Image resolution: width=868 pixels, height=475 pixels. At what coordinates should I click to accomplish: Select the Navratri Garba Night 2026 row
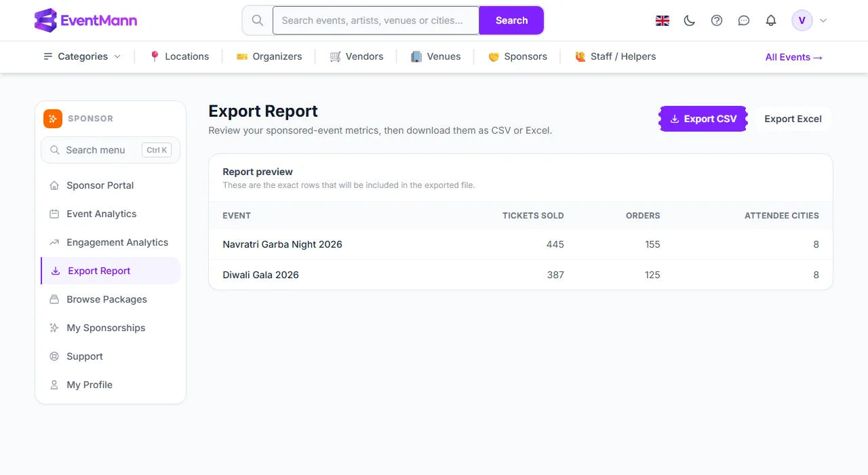[x=521, y=244]
